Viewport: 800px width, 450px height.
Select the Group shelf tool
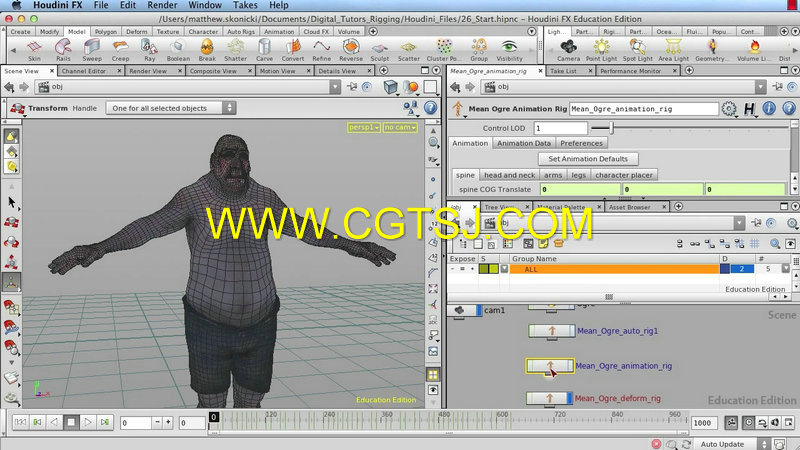pos(479,51)
